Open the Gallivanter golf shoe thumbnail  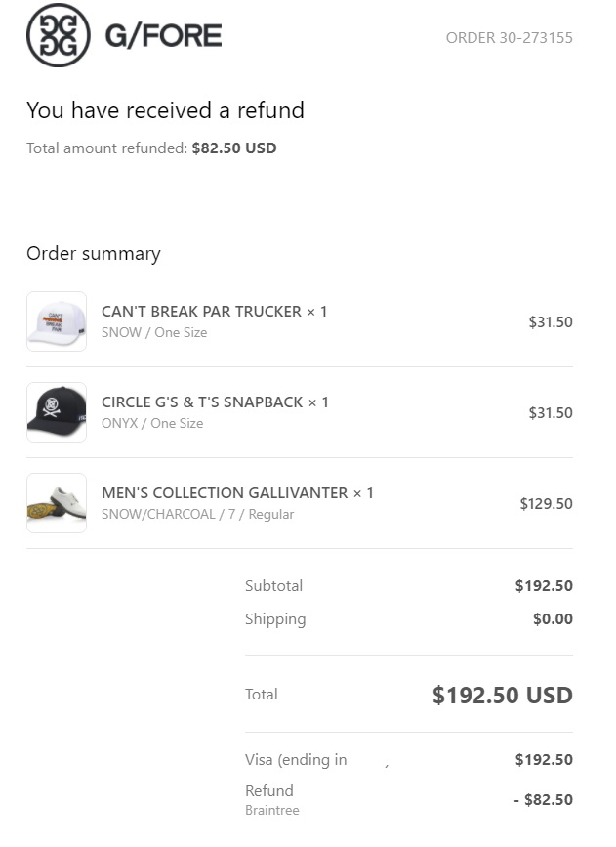[x=57, y=503]
